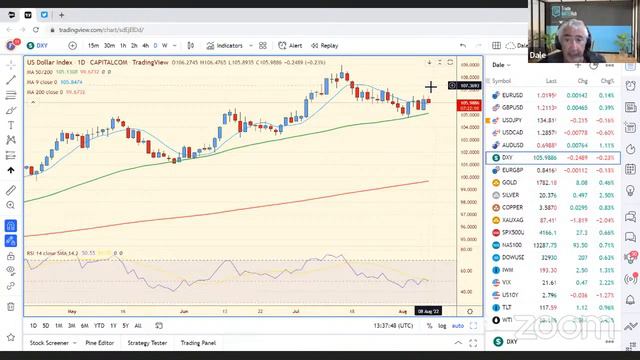Screen dimensions: 640x360
Task: Select EURUSD in the watchlist
Action: point(553,95)
